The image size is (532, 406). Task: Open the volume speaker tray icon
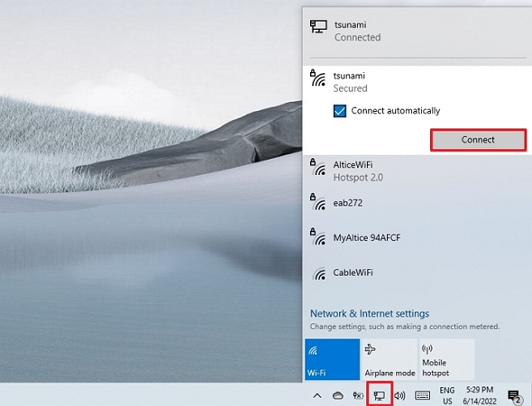click(x=399, y=395)
